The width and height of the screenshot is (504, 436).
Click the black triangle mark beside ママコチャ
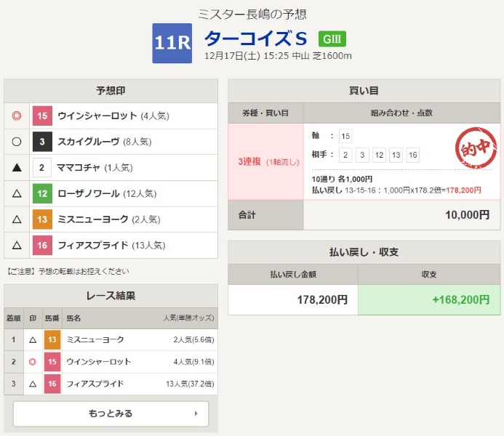17,168
